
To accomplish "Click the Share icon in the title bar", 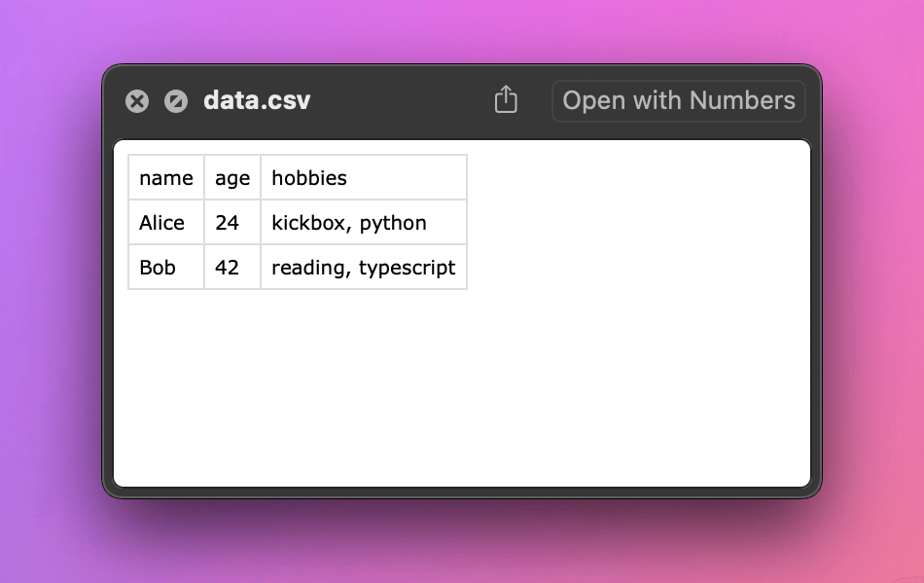I will click(x=505, y=99).
